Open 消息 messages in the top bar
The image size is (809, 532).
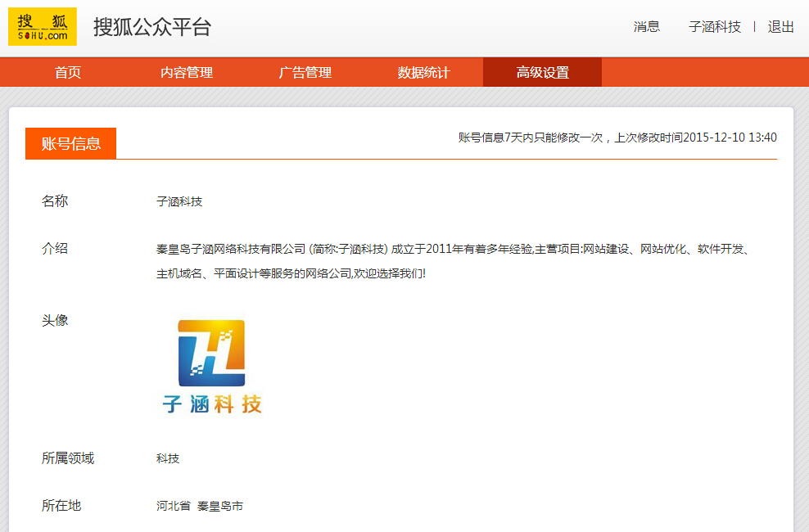tap(646, 26)
